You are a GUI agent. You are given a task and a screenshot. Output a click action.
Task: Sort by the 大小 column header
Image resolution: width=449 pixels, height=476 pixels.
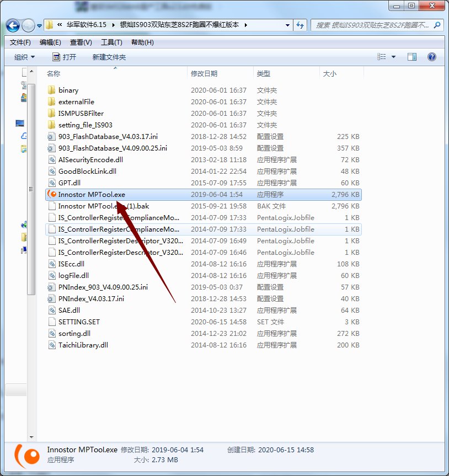tap(330, 74)
